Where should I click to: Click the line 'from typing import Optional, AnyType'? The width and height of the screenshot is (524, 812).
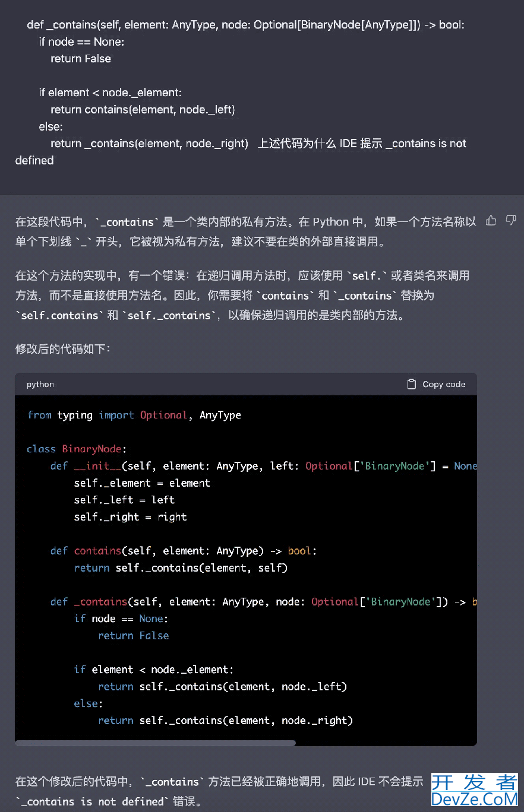(134, 415)
